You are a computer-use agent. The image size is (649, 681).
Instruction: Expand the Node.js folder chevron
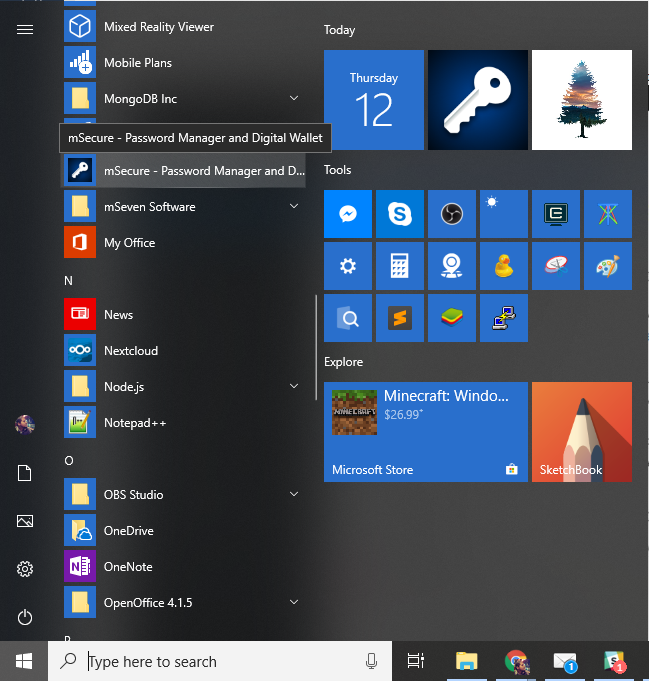(x=294, y=386)
